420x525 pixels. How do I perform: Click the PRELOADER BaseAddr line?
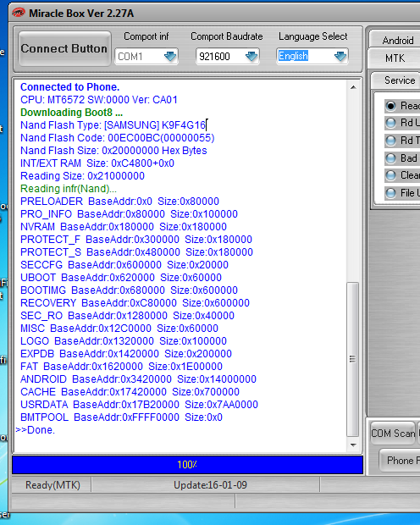(119, 202)
